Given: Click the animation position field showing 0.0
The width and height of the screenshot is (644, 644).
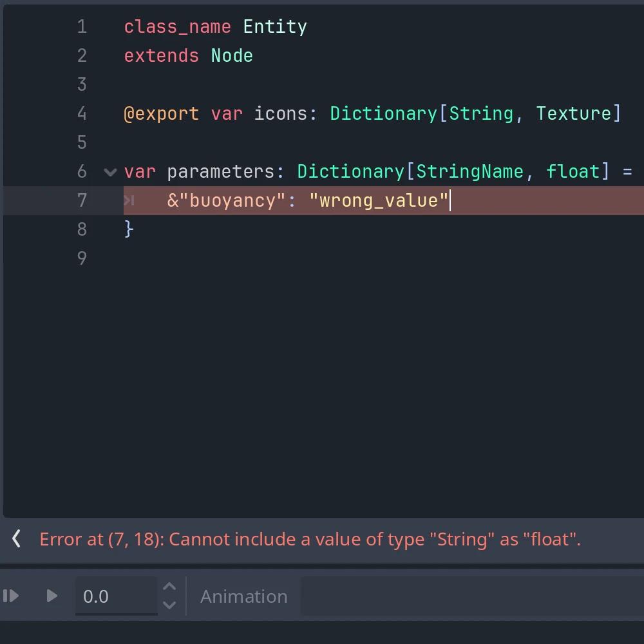Looking at the screenshot, I should point(116,596).
